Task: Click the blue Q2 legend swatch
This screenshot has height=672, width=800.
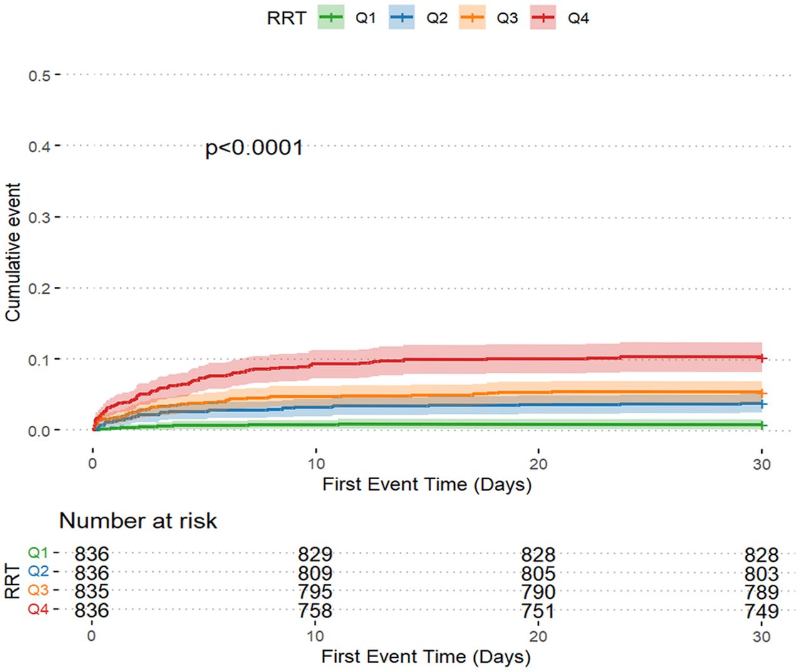Action: (x=402, y=18)
